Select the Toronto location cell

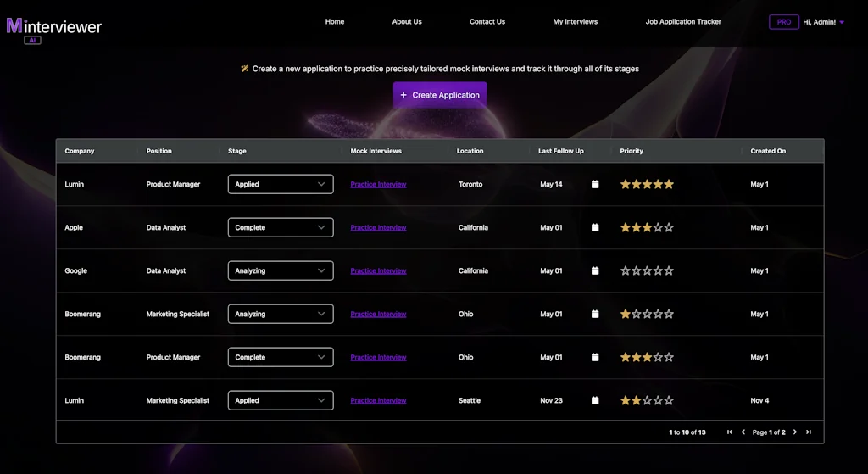[470, 184]
